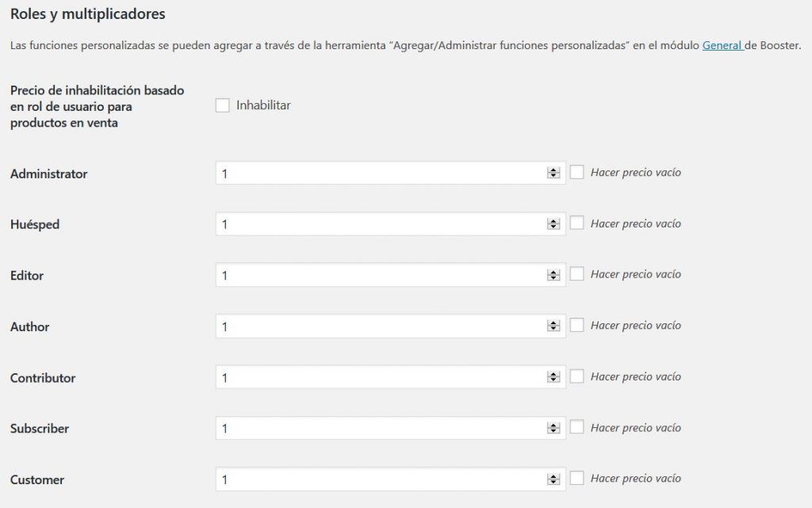Focus the Editor multiplier input field
This screenshot has height=508, width=812.
click(381, 275)
